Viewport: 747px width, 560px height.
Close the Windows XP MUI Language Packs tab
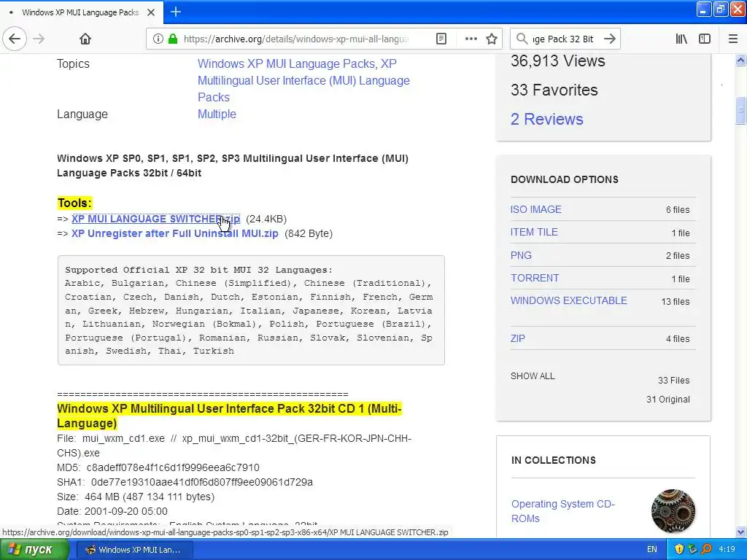point(151,12)
